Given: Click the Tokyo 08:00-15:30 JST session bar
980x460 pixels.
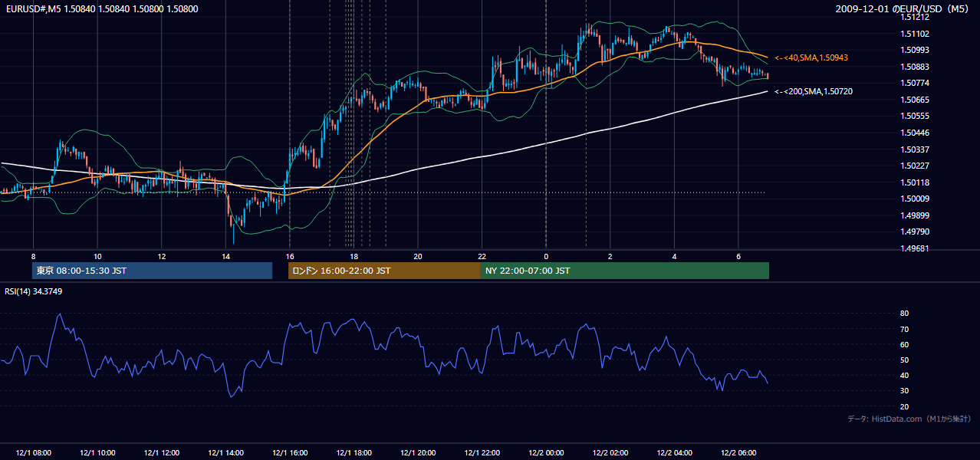Looking at the screenshot, I should (152, 271).
